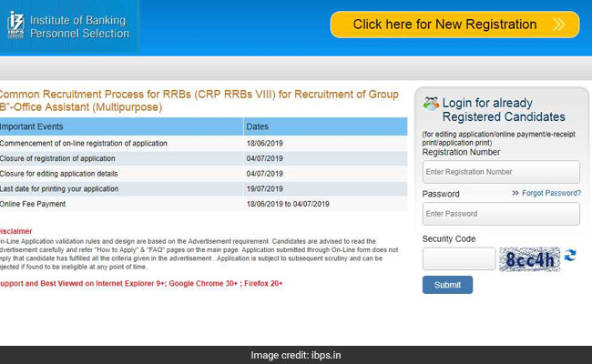The height and width of the screenshot is (364, 592).
Task: Click the Commencement of on-line registration row
Action: (84, 144)
